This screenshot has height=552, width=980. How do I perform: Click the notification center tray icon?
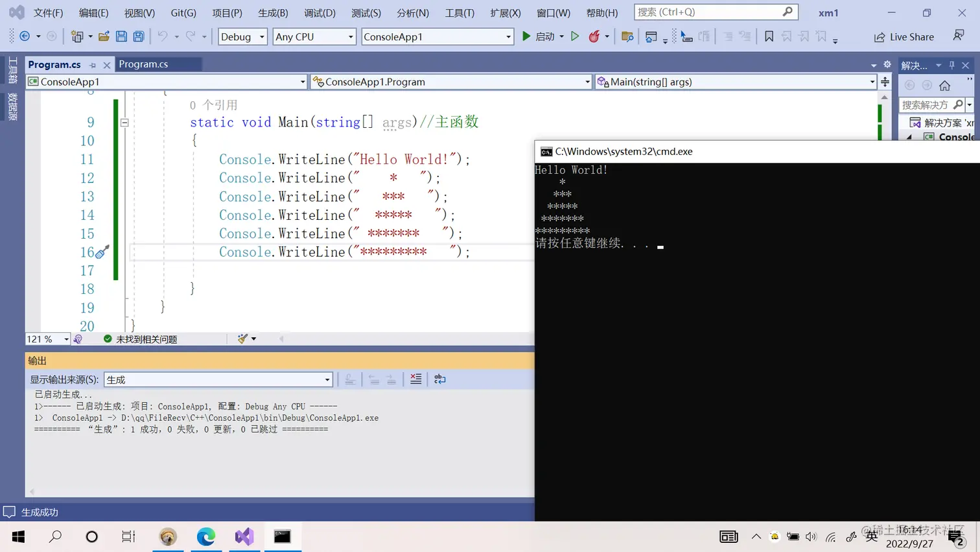tap(955, 537)
